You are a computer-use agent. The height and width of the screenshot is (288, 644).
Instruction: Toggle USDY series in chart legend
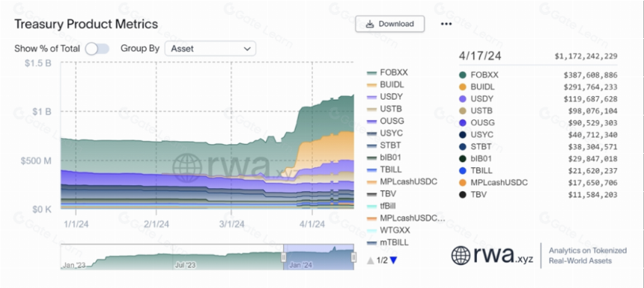point(385,97)
